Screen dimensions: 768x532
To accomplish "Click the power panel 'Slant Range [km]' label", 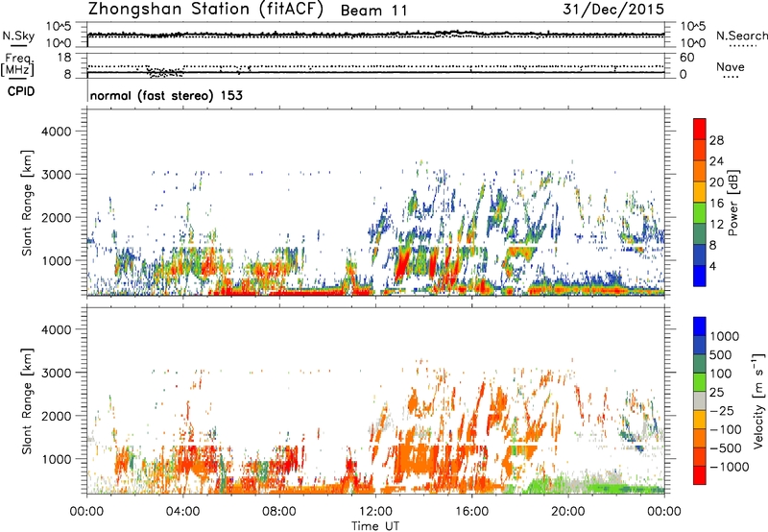I will (27, 203).
